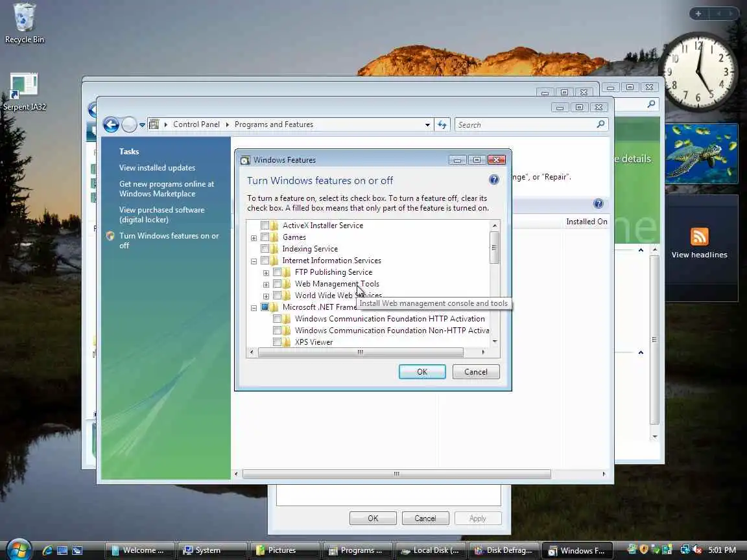Viewport: 747px width, 560px height.
Task: Click the features list horizontal scrollbar thumb
Action: tap(361, 353)
